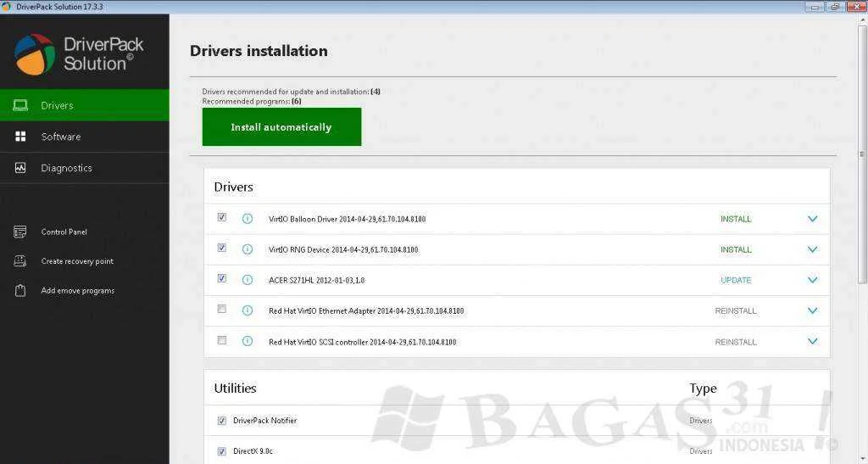Click UPDATE for ACER S271HL
868x464 pixels.
[x=736, y=280]
